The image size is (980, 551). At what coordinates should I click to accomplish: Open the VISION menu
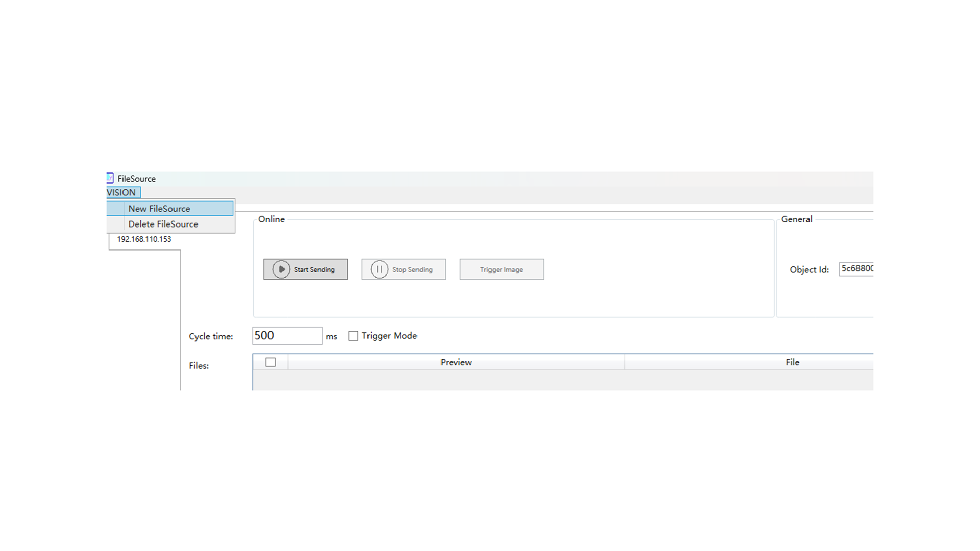click(x=121, y=192)
